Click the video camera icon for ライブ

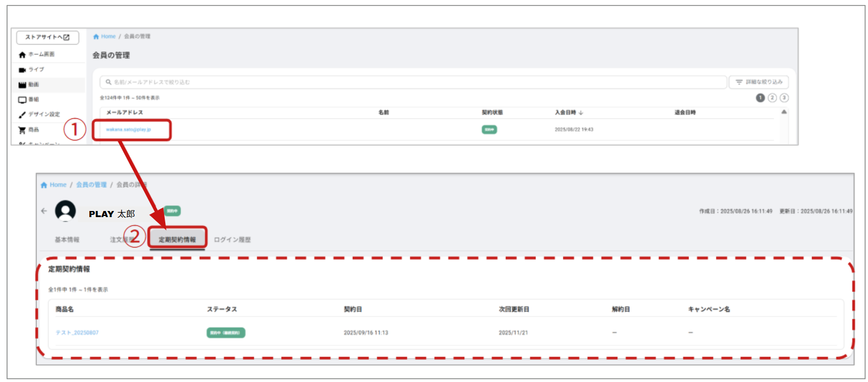(22, 70)
